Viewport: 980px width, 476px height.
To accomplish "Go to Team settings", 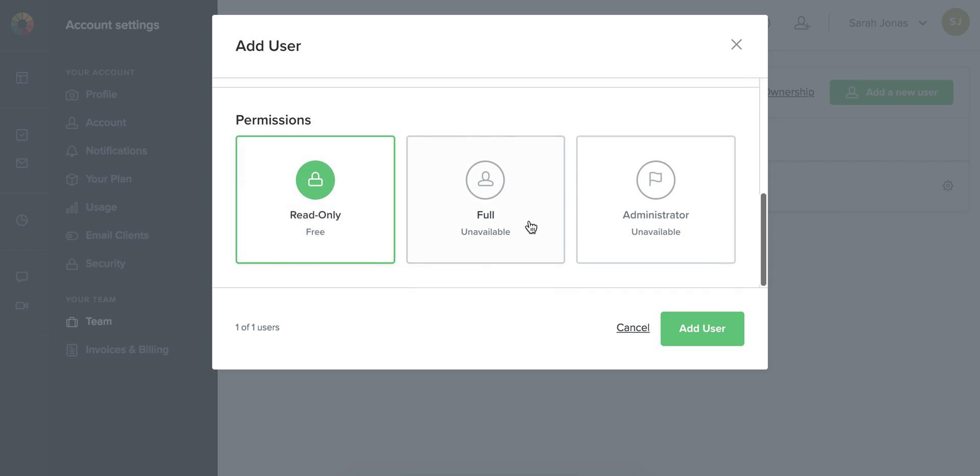I will (99, 321).
